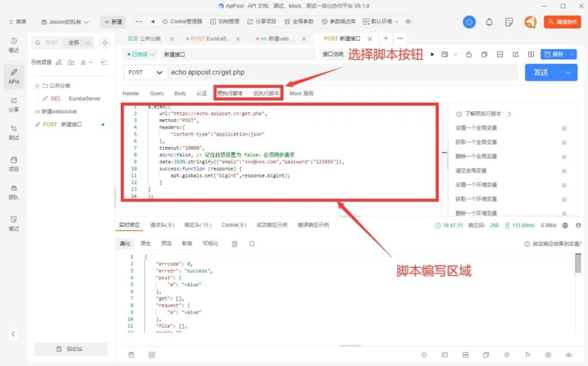Open the 预执行脚本 pre-script tab

click(230, 93)
